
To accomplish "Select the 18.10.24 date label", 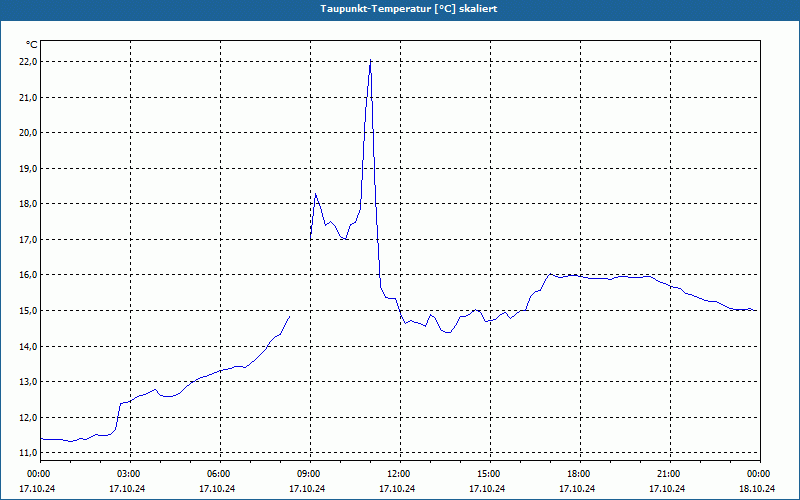I will pyautogui.click(x=757, y=488).
